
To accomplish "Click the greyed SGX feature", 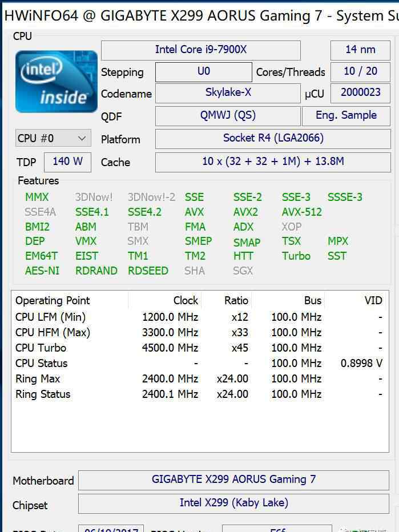I will 243,271.
